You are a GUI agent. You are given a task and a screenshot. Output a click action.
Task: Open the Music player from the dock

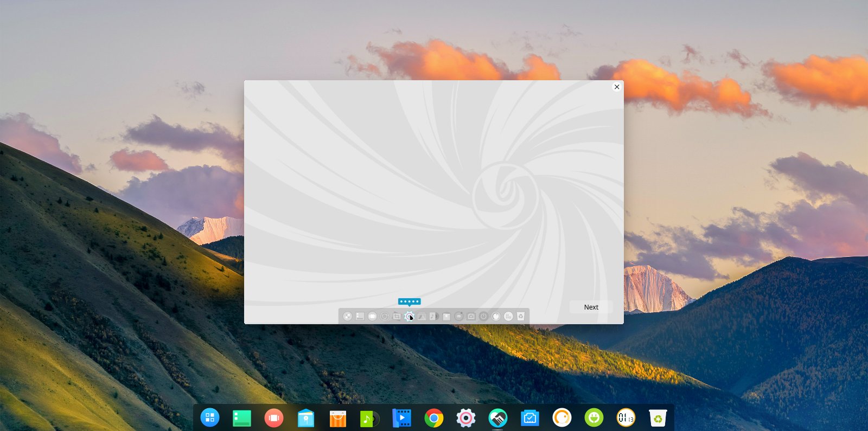point(369,418)
